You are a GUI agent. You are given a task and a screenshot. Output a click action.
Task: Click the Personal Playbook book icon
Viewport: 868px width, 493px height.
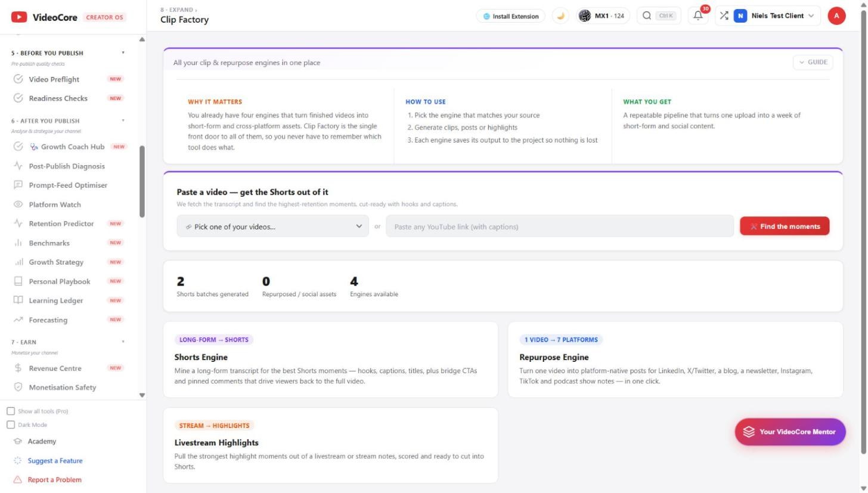[18, 281]
